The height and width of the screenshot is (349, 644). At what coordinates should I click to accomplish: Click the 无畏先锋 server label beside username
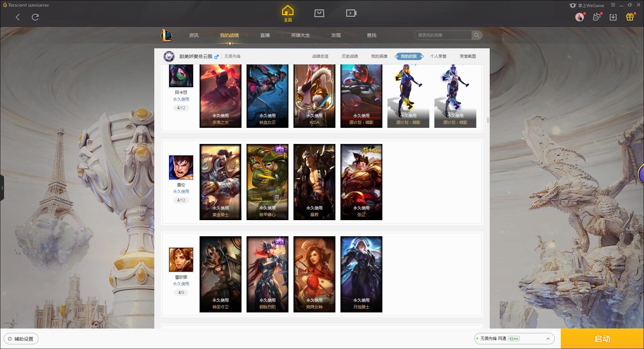[x=232, y=56]
